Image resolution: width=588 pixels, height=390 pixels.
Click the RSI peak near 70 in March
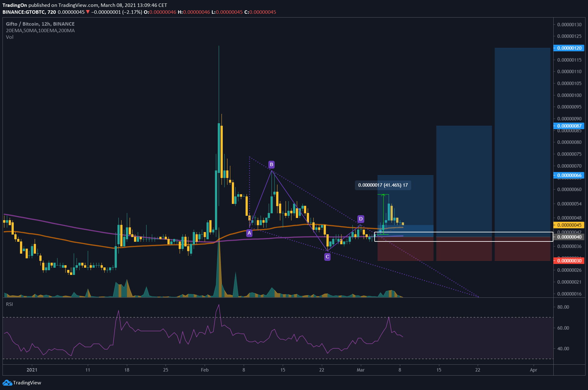pyautogui.click(x=389, y=318)
